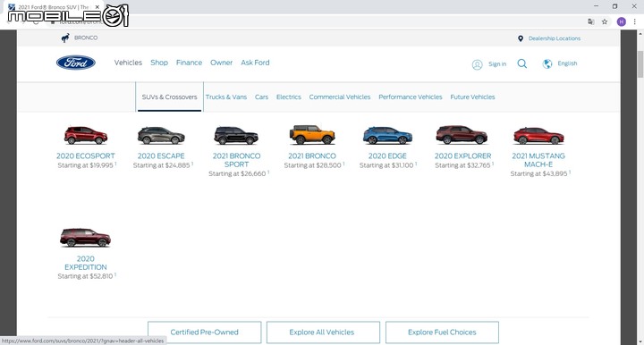Switch to the Performance Vehicles tab
This screenshot has width=644, height=345.
[x=411, y=97]
